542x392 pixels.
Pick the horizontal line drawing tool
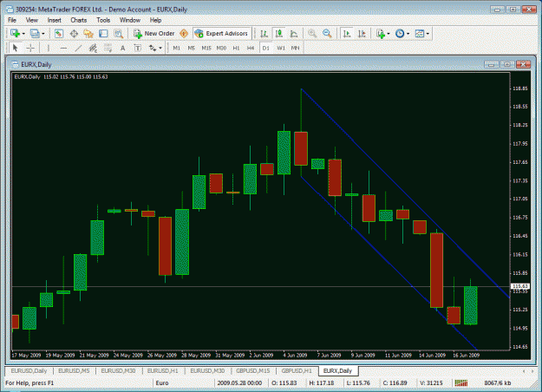(x=63, y=48)
